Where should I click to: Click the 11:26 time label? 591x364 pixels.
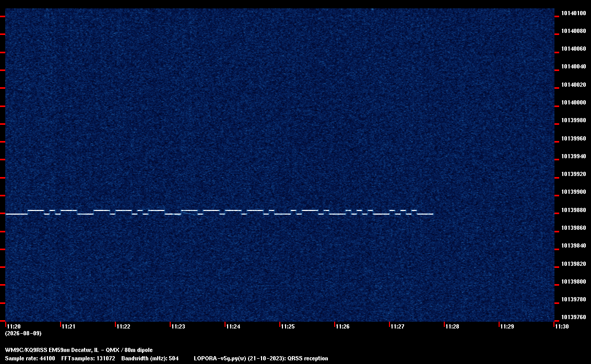coord(342,326)
